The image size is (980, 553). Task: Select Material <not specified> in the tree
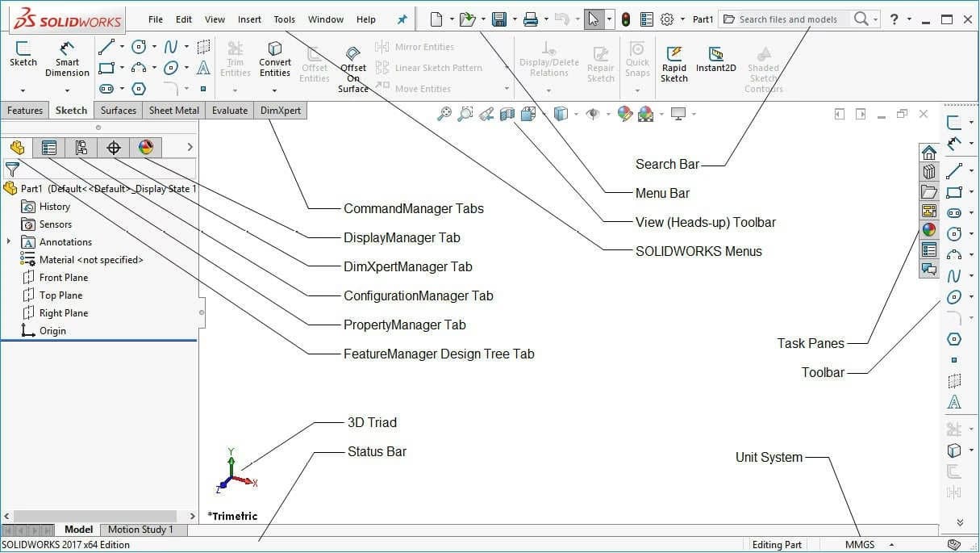[x=81, y=259]
